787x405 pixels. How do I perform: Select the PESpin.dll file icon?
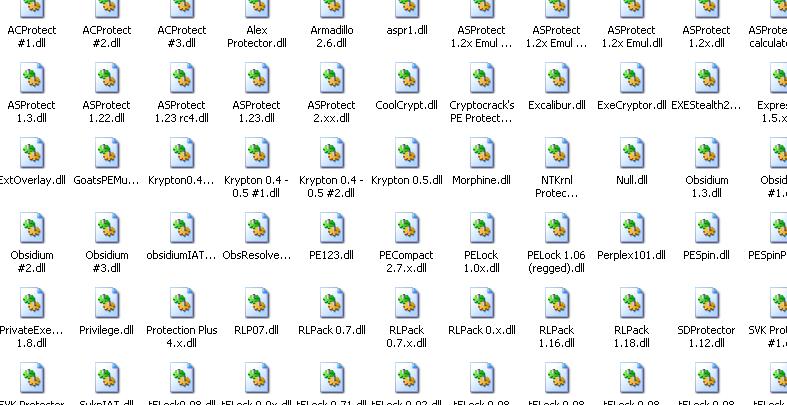point(707,228)
